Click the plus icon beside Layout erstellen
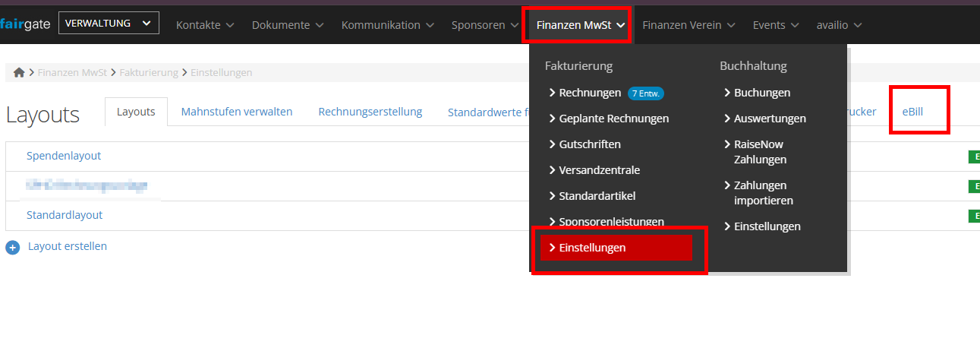Image resolution: width=980 pixels, height=348 pixels. [x=12, y=248]
